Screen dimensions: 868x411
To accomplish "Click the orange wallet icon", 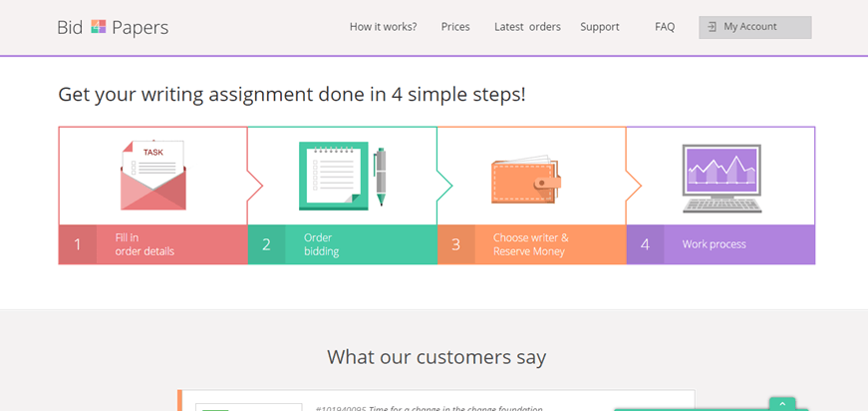I will 526,179.
